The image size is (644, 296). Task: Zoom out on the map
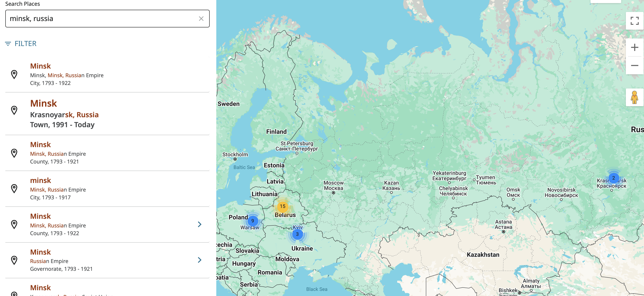coord(634,65)
